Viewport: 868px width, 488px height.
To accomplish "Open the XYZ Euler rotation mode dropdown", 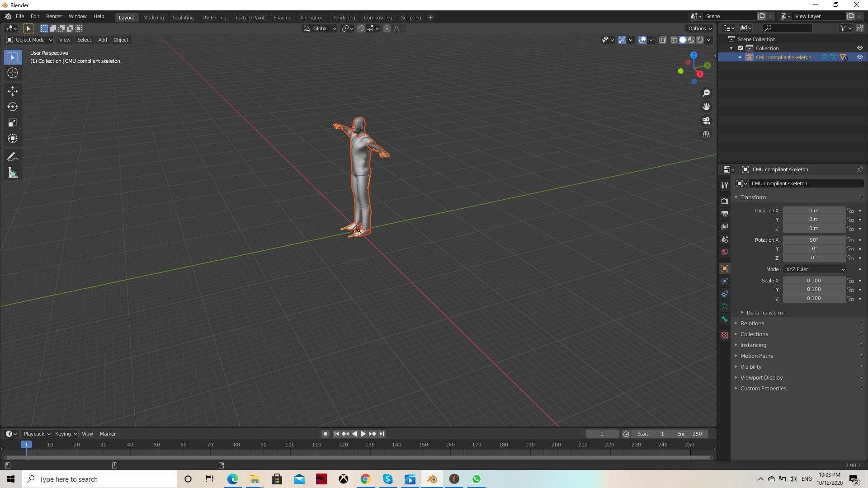I will [x=814, y=269].
